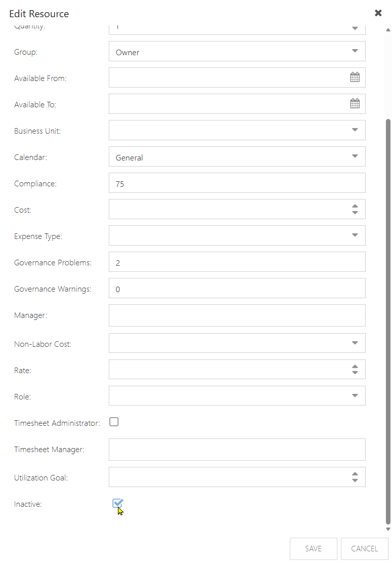Close the Edit Resource dialog
This screenshot has height=564, width=392.
[378, 13]
